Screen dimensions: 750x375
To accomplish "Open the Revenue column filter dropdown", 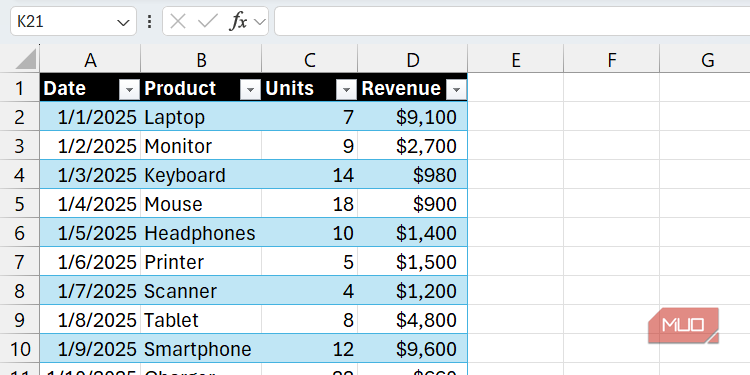I will [x=456, y=89].
